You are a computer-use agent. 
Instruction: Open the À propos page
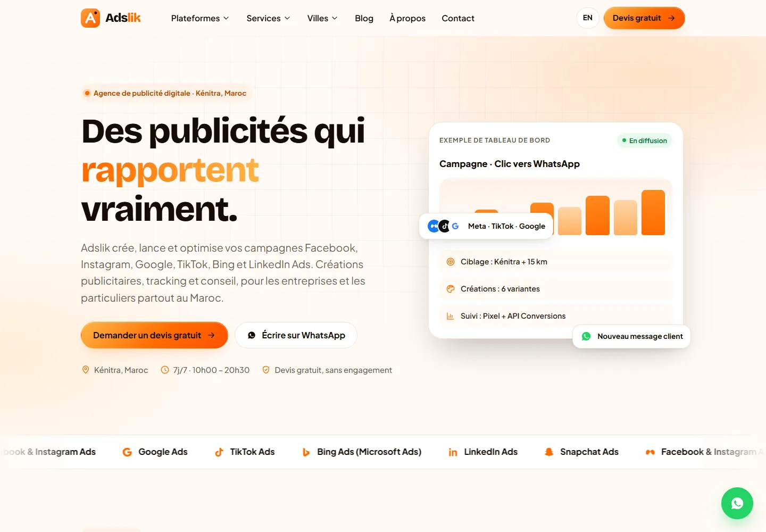coord(407,18)
